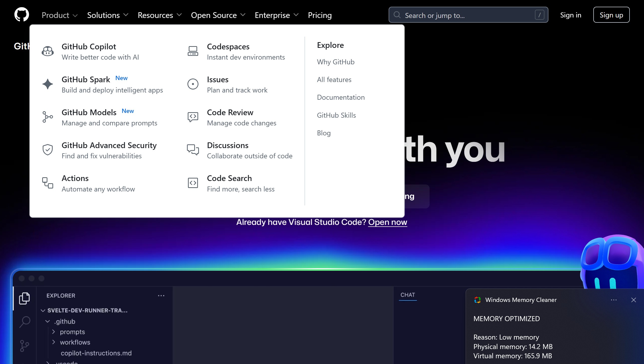644x364 pixels.
Task: Click the slash shortcut key hint
Action: click(x=539, y=15)
